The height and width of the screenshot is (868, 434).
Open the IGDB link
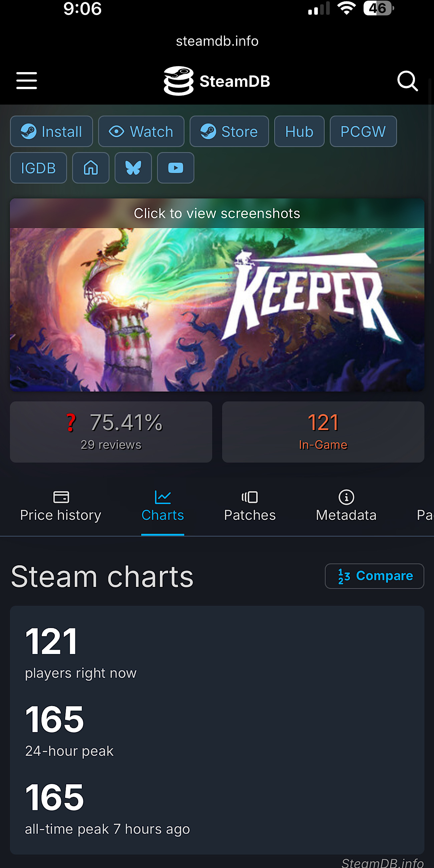[x=38, y=168]
